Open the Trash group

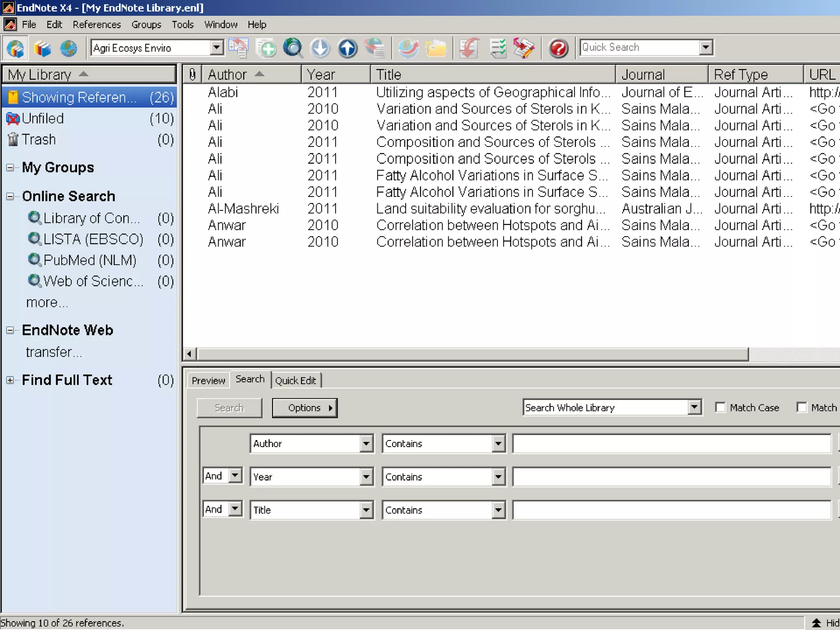[89, 139]
